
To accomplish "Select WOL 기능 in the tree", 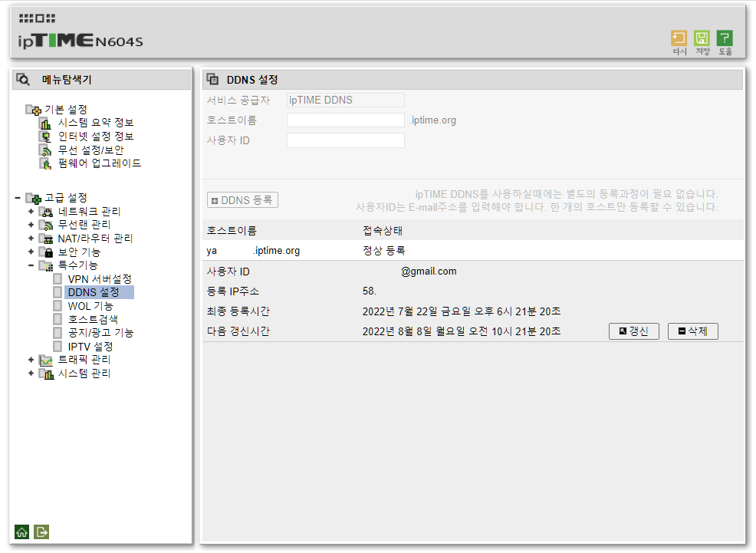I will pos(90,306).
